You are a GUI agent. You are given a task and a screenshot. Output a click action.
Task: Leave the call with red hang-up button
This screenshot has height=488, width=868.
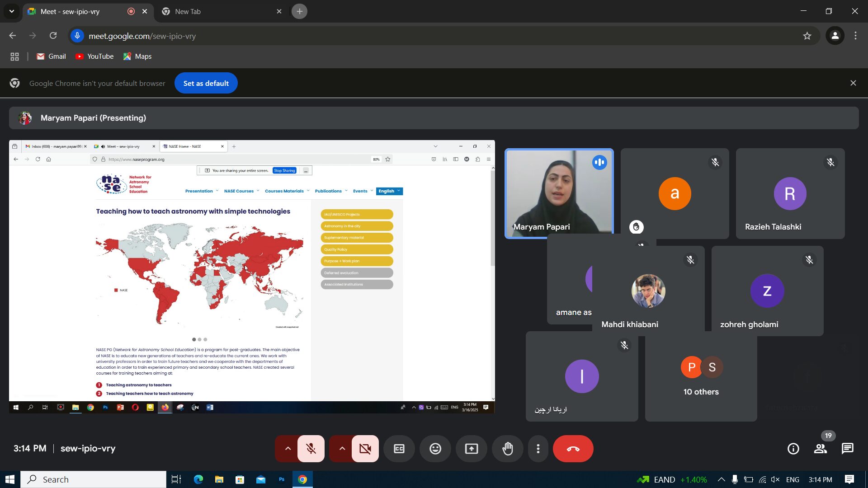tap(573, 449)
